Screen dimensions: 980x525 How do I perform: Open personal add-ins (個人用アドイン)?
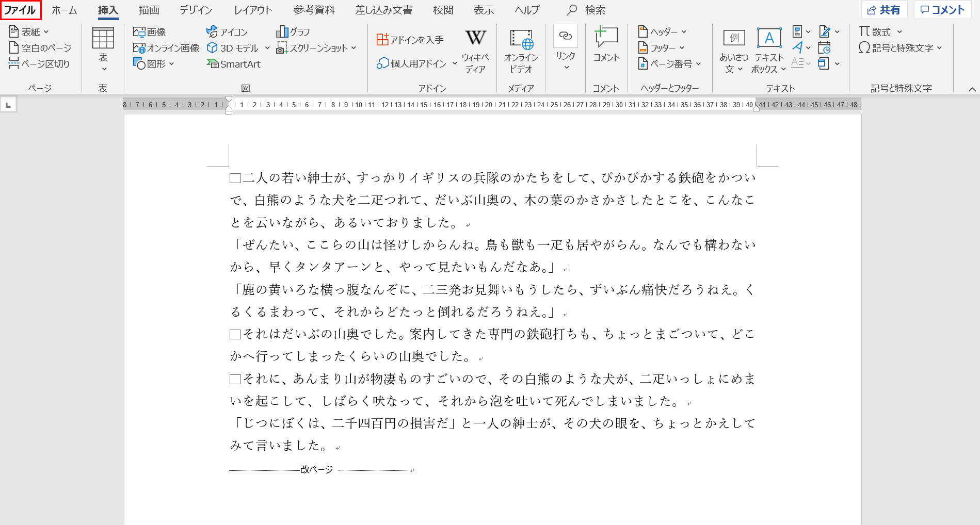coord(412,63)
